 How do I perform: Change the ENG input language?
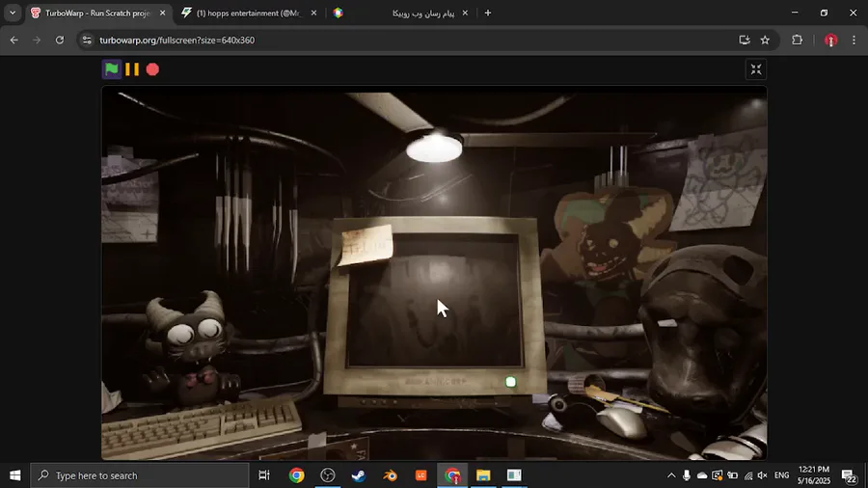(x=781, y=475)
